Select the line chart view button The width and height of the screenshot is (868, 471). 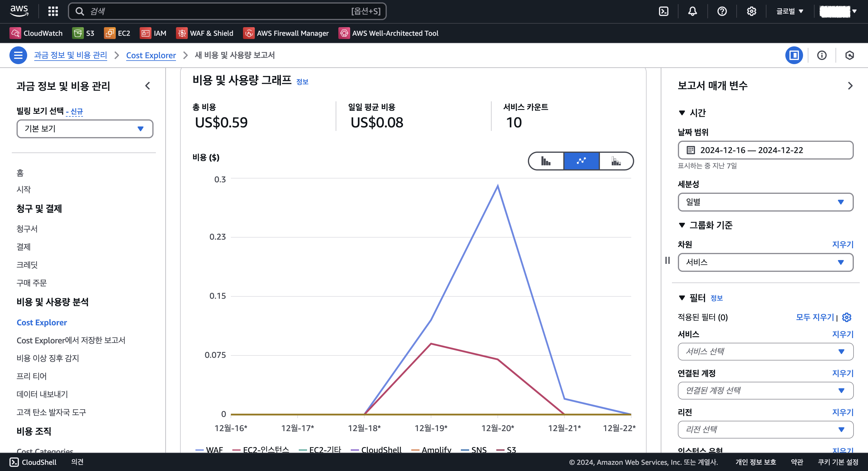[x=581, y=161]
